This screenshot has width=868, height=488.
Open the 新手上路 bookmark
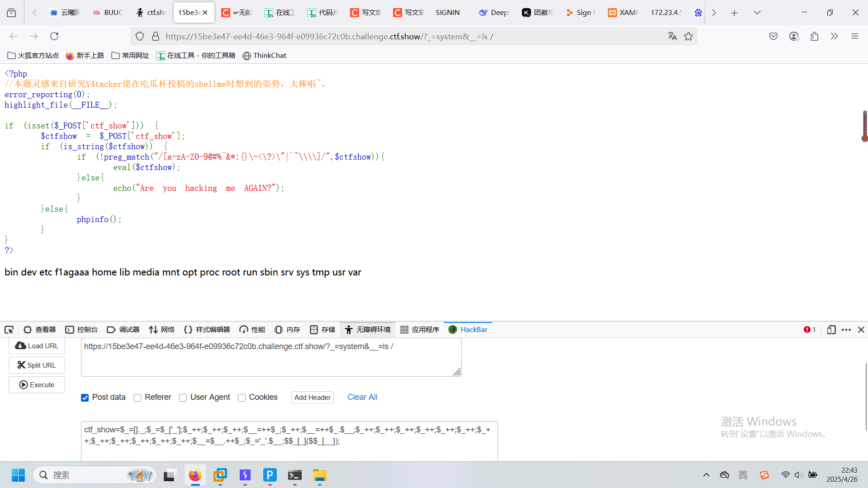(85, 56)
